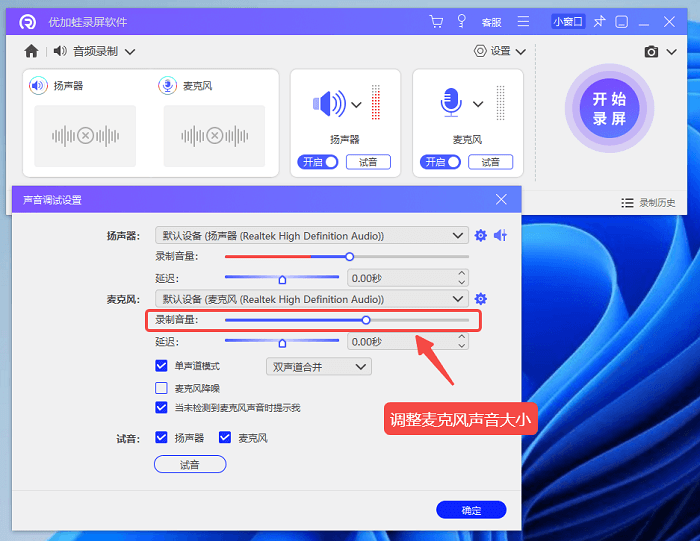Close the 声音调试设置 dialog
The width and height of the screenshot is (700, 541).
pyautogui.click(x=501, y=200)
